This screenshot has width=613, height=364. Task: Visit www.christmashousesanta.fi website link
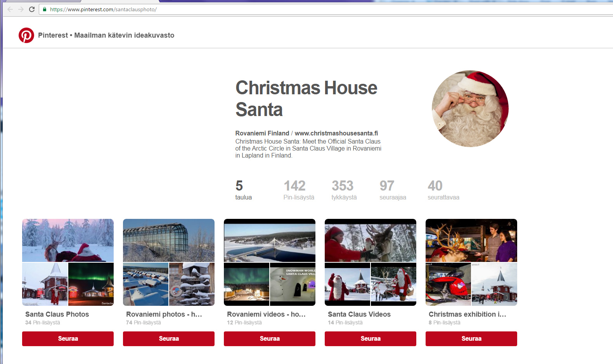click(336, 133)
